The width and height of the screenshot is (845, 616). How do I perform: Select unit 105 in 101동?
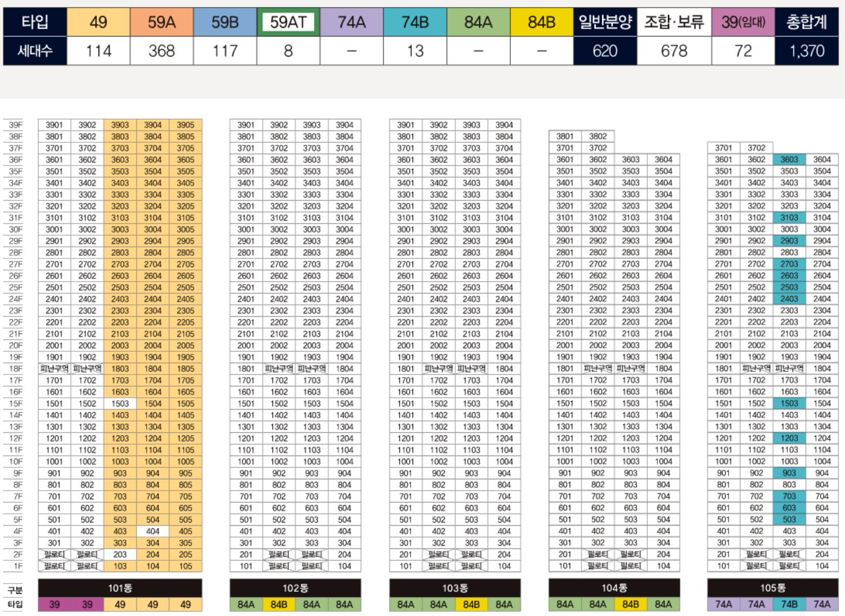pos(186,566)
